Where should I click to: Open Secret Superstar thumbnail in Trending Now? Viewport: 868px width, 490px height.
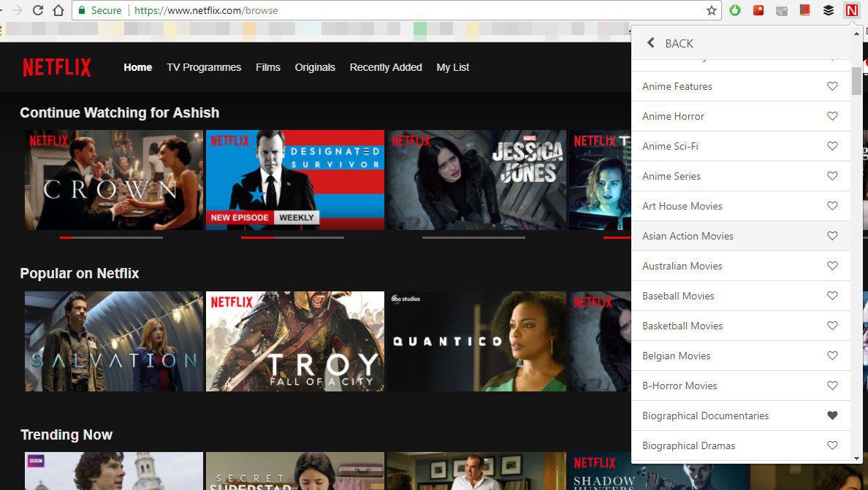click(x=295, y=470)
